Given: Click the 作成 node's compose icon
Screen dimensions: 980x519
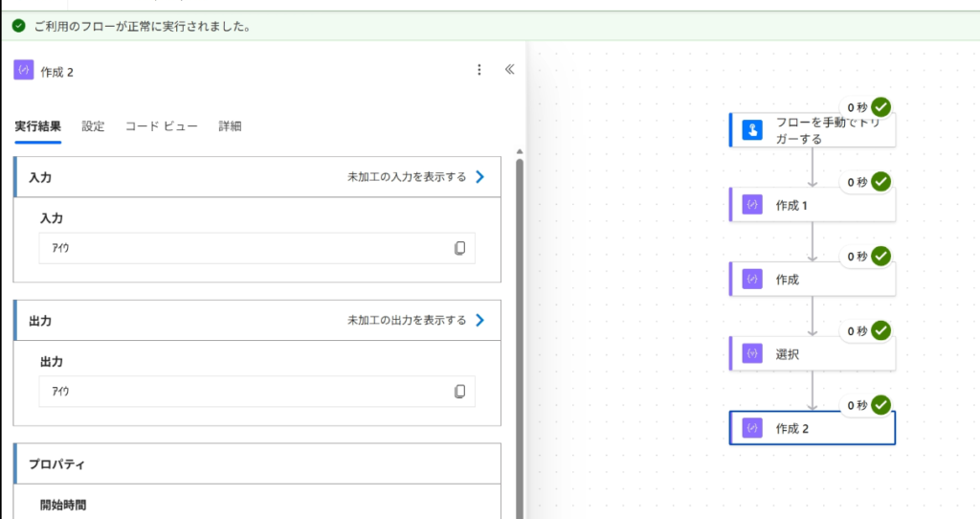Looking at the screenshot, I should pos(752,280).
